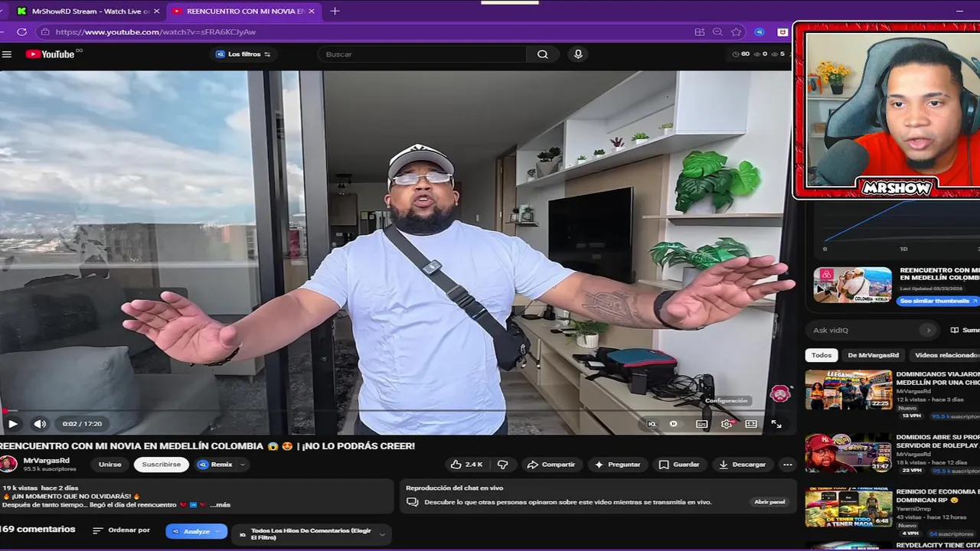Click the See similar thumbnails link
The height and width of the screenshot is (551, 980).
tap(939, 301)
